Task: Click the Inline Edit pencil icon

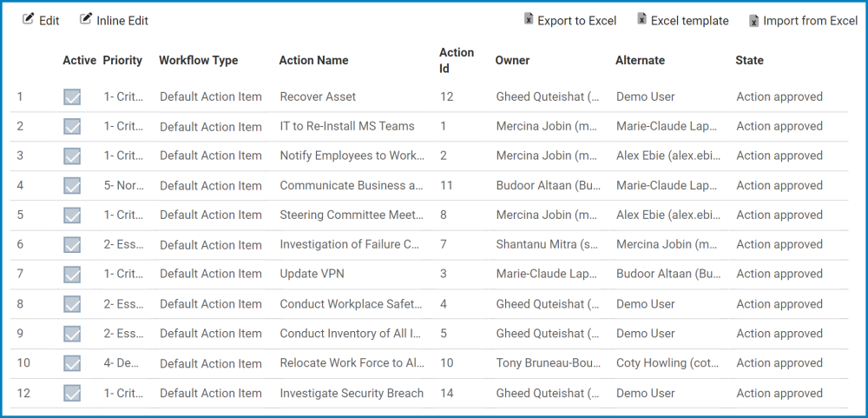Action: click(x=86, y=19)
